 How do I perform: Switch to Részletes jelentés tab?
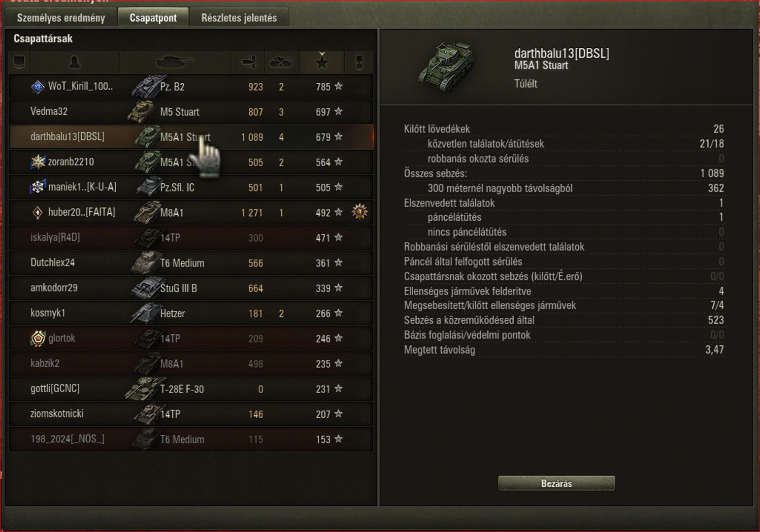coord(239,18)
